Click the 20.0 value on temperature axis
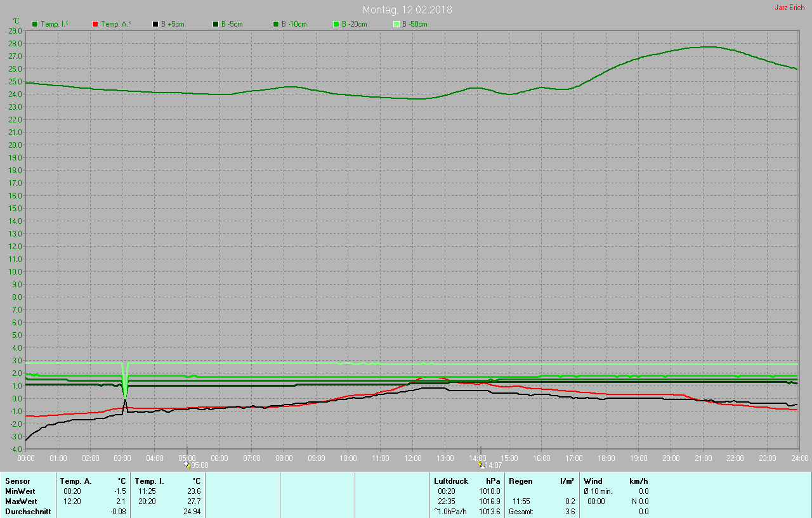 (x=15, y=145)
